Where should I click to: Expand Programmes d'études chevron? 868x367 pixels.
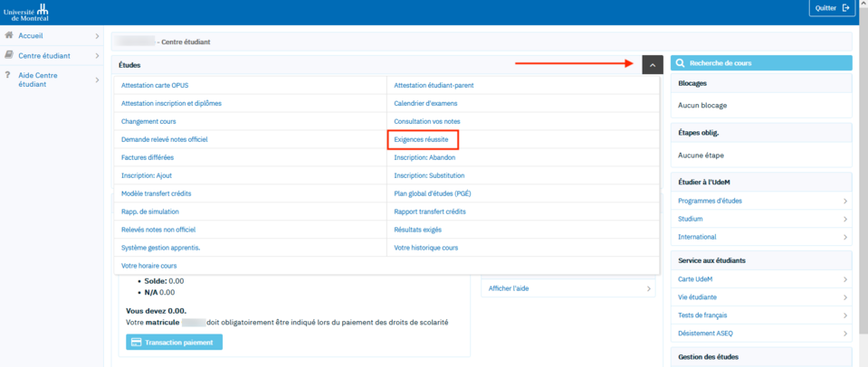coord(844,202)
